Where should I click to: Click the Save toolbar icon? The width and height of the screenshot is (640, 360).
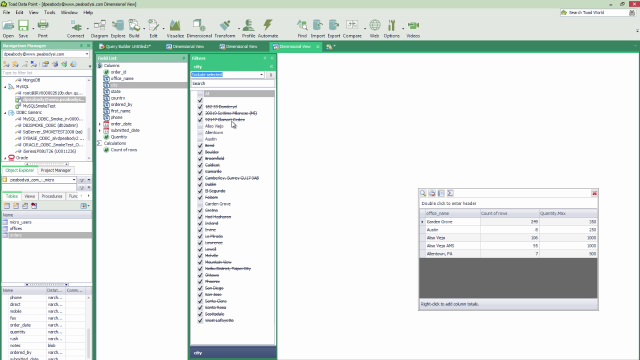click(23, 29)
